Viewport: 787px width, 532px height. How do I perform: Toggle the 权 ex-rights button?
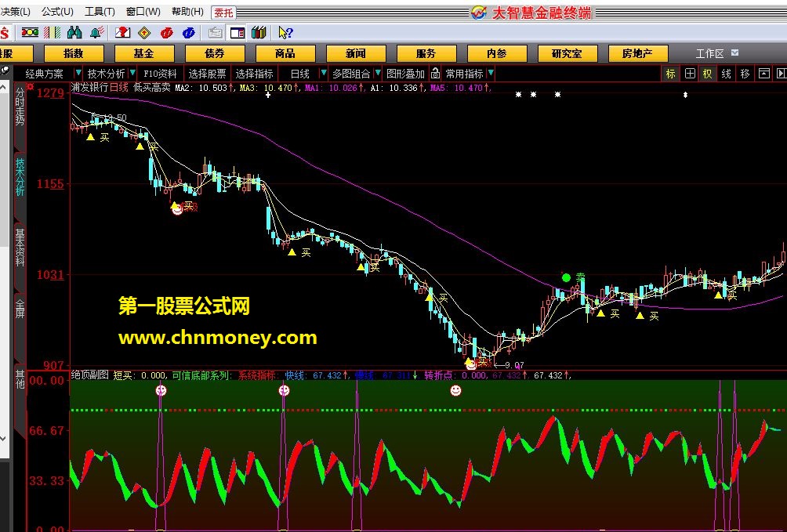click(707, 74)
